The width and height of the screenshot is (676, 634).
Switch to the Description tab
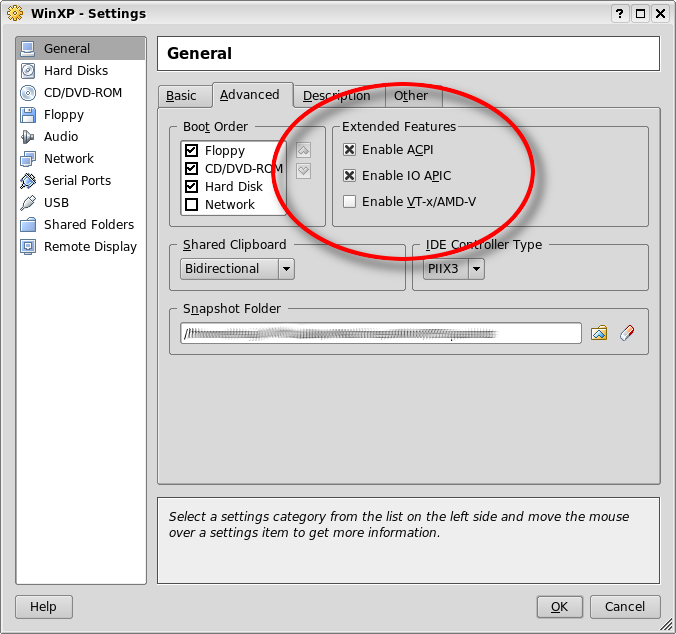(339, 96)
